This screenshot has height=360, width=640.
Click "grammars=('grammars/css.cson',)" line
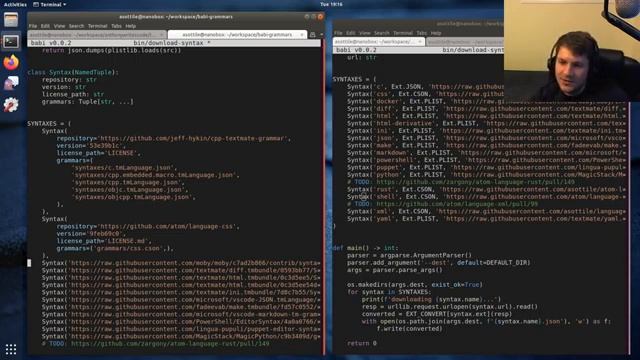tap(115, 249)
